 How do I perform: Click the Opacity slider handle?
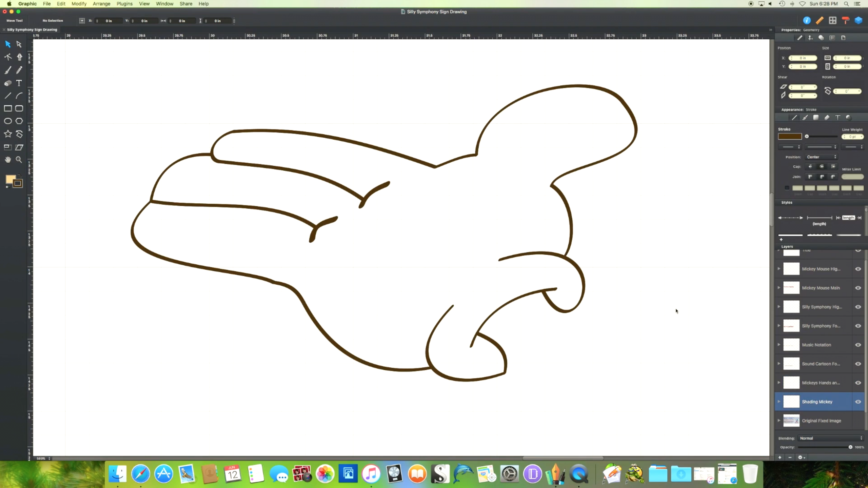pyautogui.click(x=850, y=447)
